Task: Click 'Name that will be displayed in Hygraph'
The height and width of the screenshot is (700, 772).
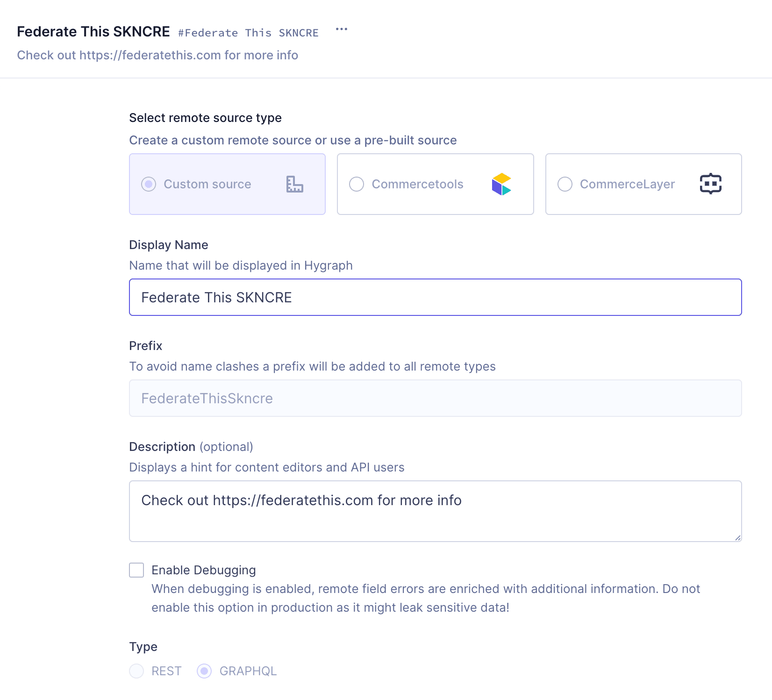Action: click(x=241, y=265)
